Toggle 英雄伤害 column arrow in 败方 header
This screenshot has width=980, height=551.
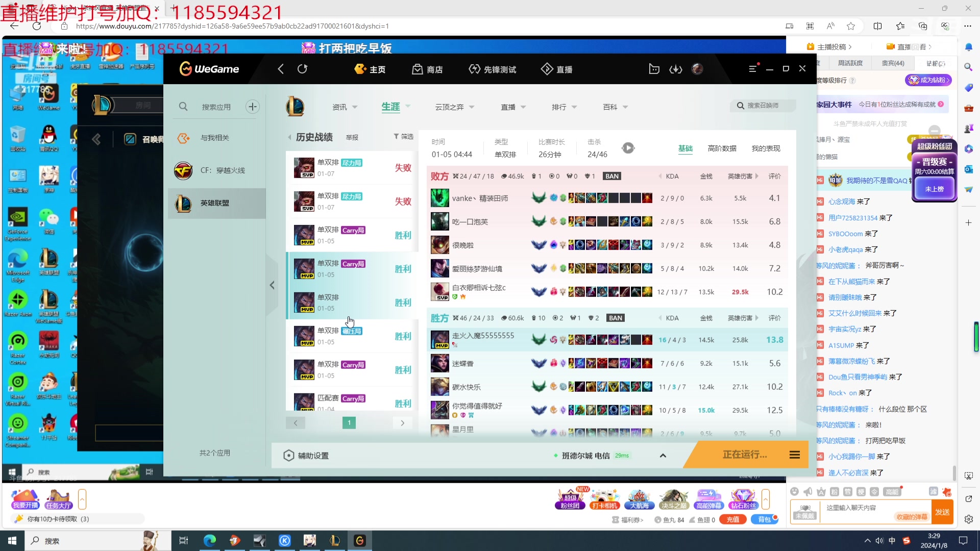[756, 176]
